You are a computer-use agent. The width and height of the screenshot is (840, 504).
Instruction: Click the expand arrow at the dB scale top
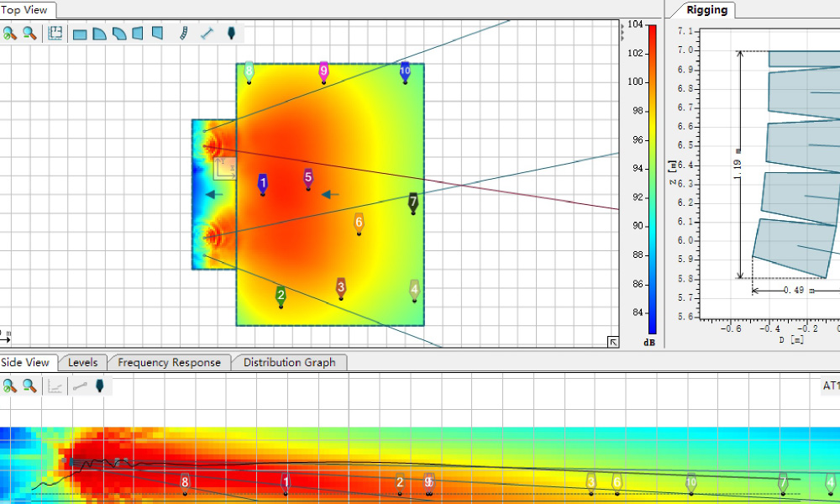622,26
